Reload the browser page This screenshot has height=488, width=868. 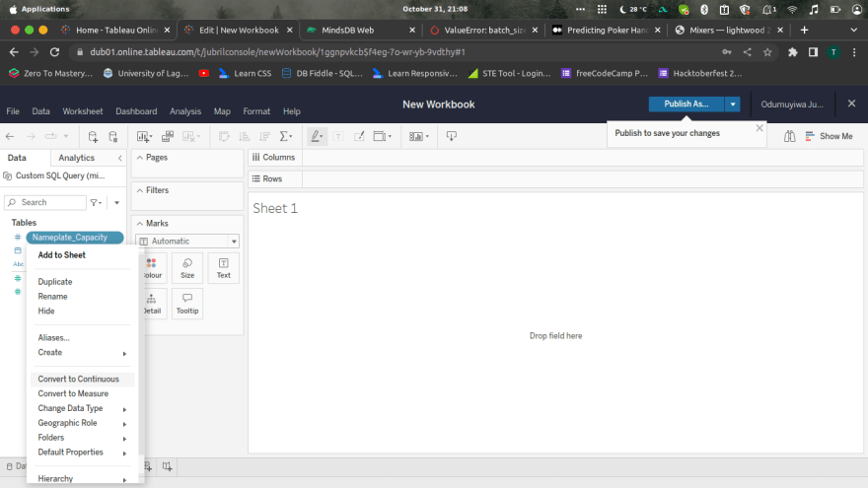(54, 52)
